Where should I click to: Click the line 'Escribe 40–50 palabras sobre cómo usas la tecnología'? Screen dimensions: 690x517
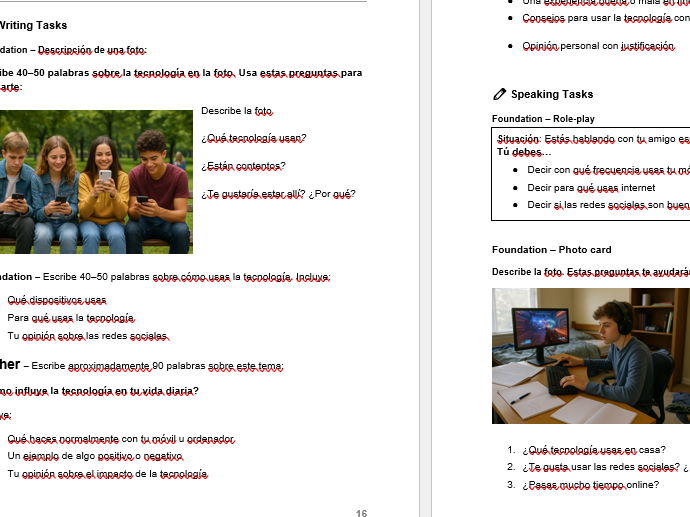click(x=187, y=277)
